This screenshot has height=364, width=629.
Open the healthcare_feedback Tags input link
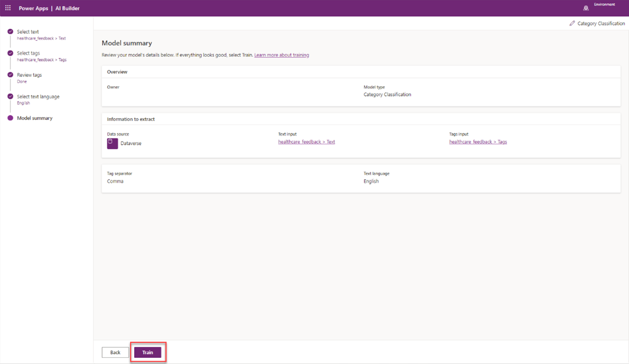[478, 142]
